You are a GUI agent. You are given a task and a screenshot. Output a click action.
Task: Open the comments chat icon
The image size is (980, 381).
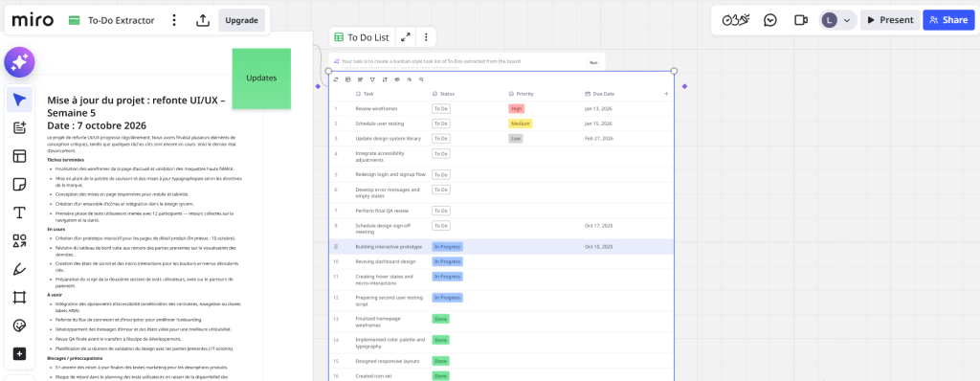coord(770,20)
